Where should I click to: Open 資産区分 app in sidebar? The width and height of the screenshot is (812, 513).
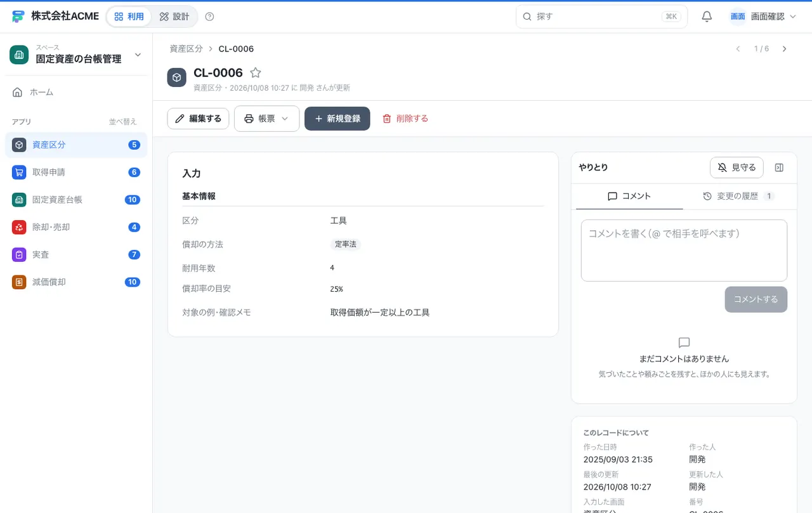(76, 145)
